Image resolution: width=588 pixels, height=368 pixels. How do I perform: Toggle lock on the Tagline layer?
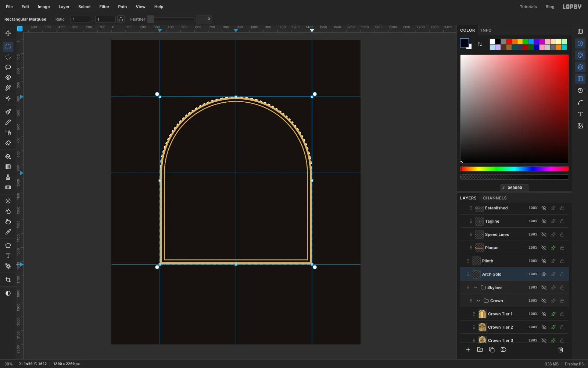tap(562, 221)
